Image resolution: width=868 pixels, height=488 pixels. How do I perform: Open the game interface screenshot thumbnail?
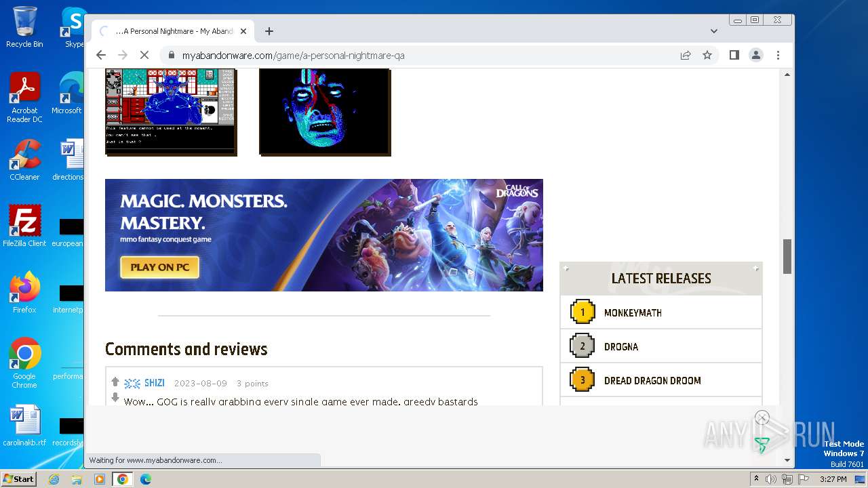click(x=171, y=112)
